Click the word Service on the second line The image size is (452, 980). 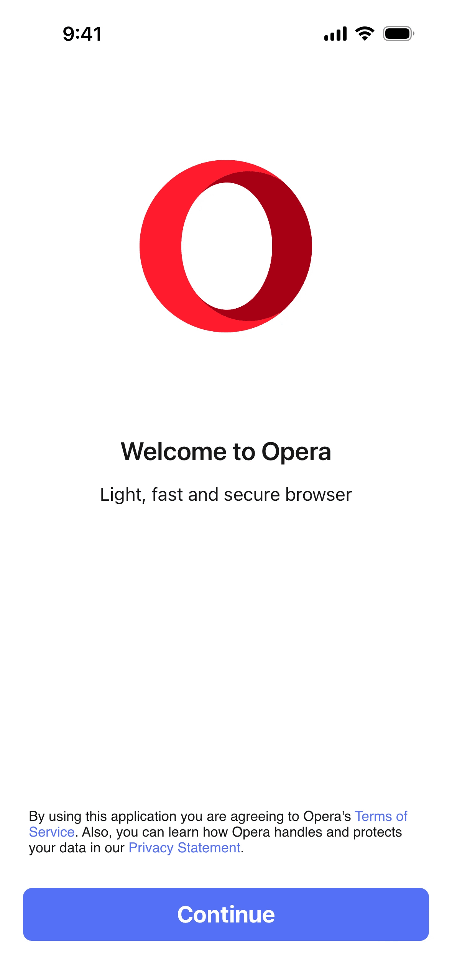51,832
